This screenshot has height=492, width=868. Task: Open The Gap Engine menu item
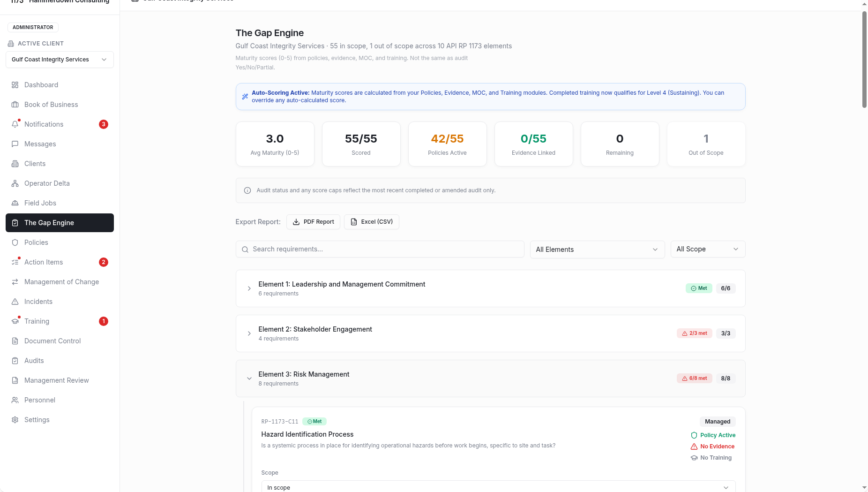pos(60,223)
